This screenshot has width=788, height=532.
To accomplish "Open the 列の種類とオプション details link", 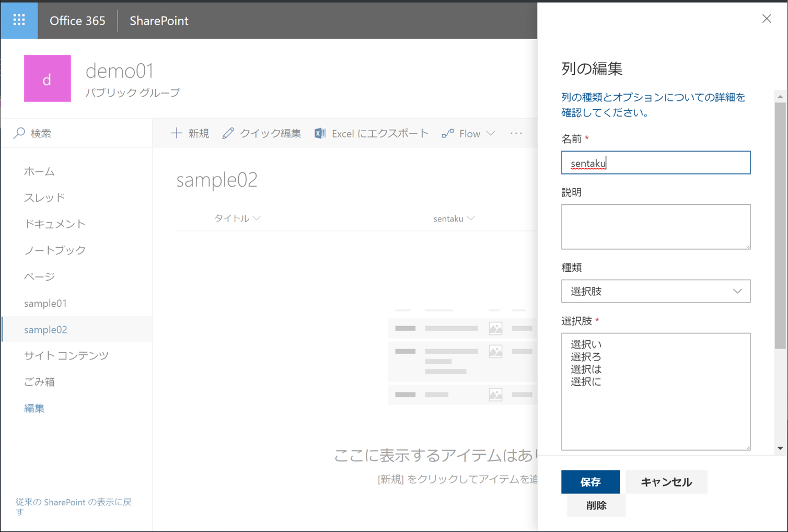I will point(652,105).
